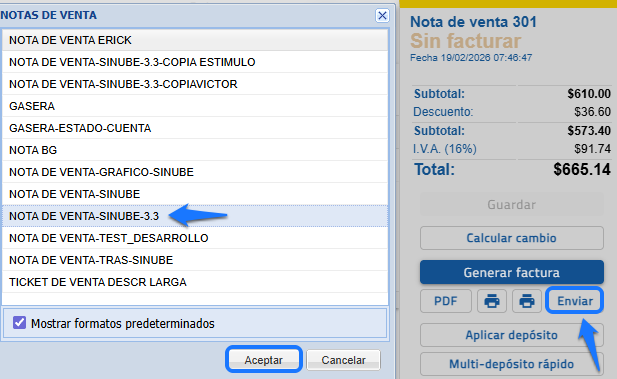Select the GASERA format row
This screenshot has width=617, height=379.
click(x=195, y=106)
